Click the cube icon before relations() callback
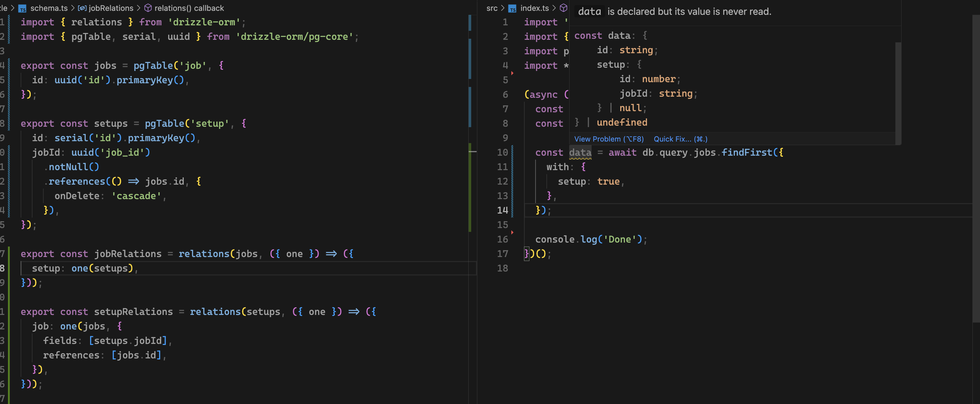This screenshot has width=980, height=404. click(148, 8)
